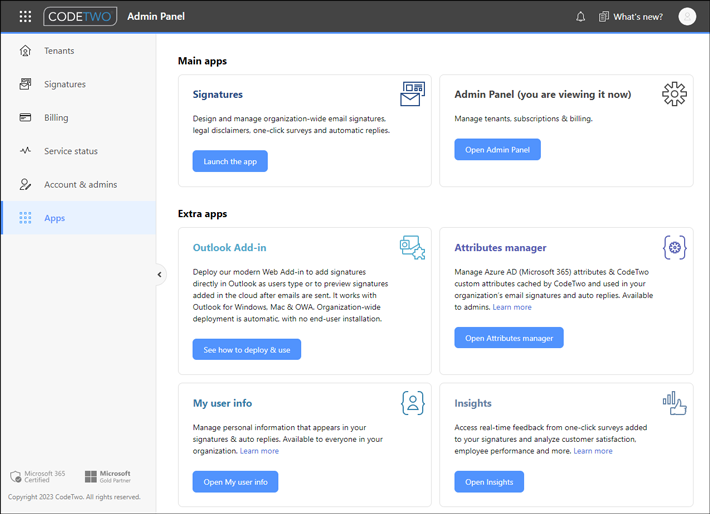Open Account & admins in the sidebar
710x514 pixels.
pos(79,184)
